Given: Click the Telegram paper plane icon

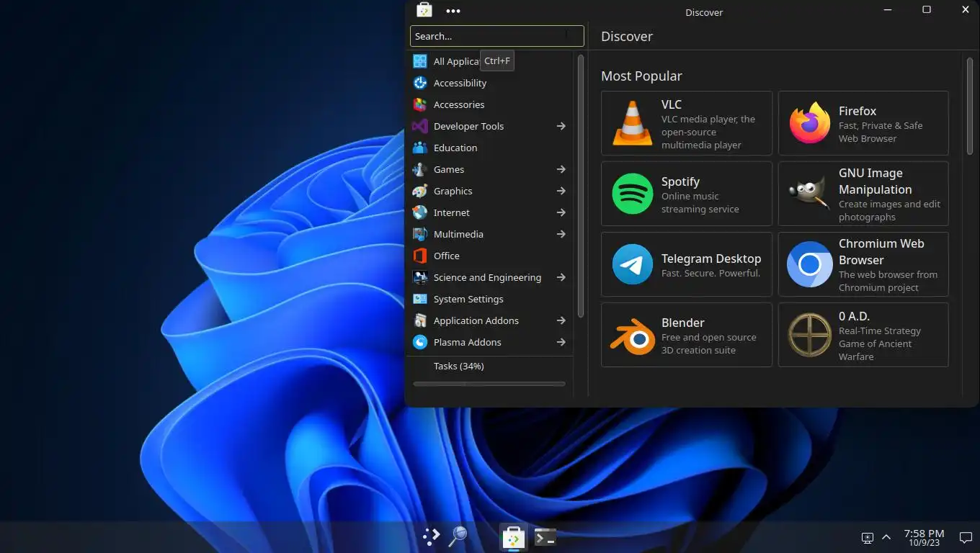Looking at the screenshot, I should coord(632,264).
